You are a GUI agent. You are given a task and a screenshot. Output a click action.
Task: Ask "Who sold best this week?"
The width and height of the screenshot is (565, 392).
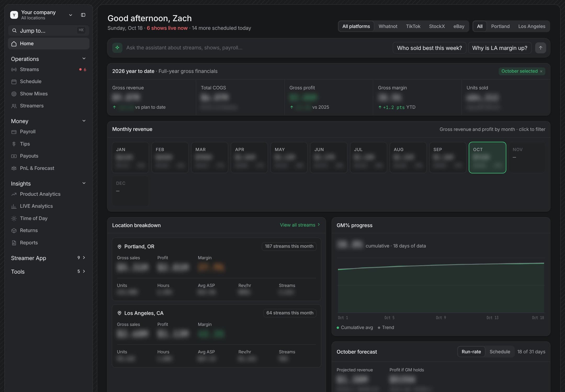tap(429, 48)
